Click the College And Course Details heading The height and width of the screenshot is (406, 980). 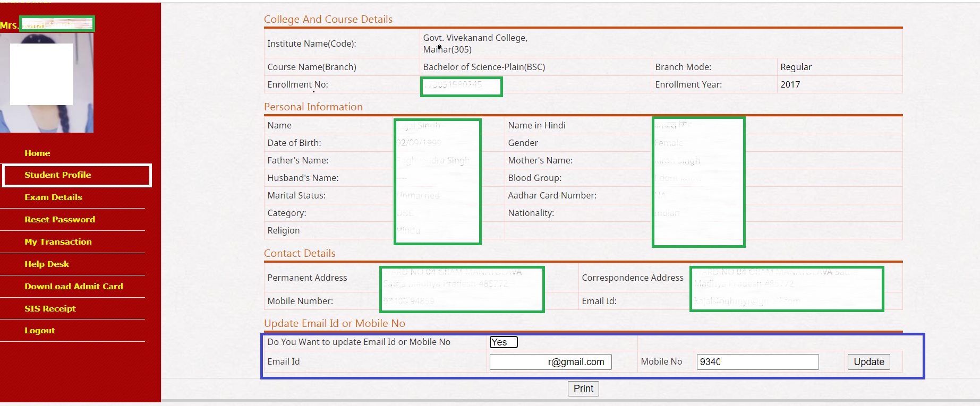click(328, 20)
